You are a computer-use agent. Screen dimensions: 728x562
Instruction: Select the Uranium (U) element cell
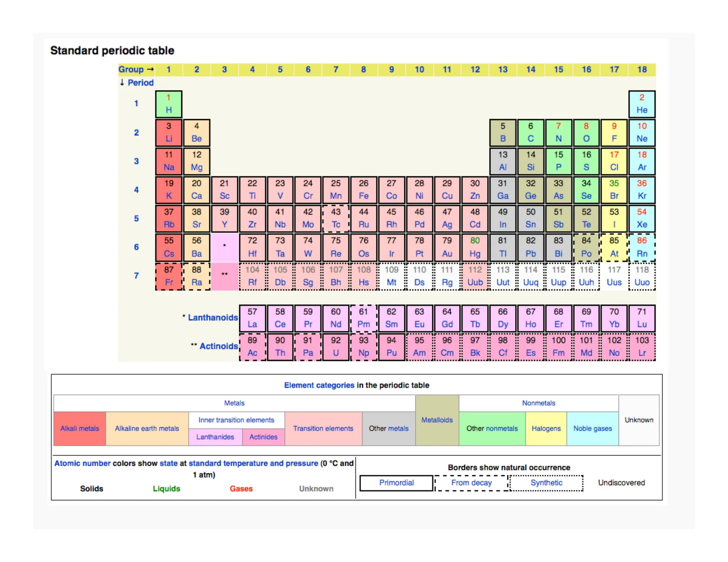tap(336, 347)
